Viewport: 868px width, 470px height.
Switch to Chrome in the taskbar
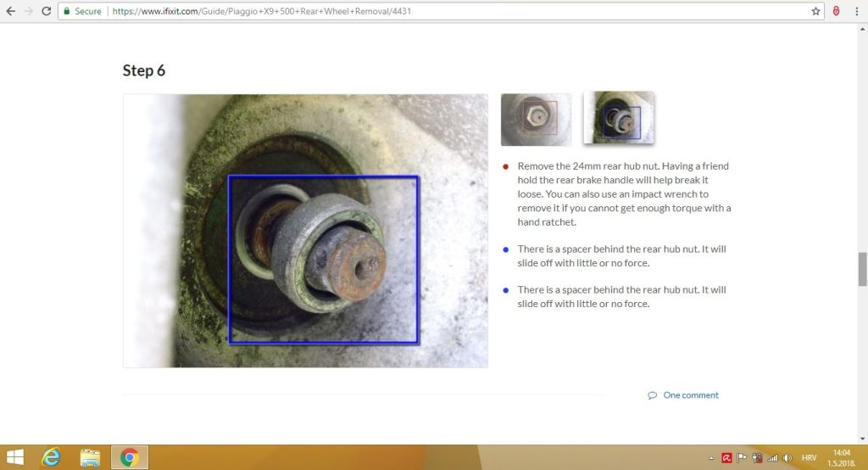point(130,458)
